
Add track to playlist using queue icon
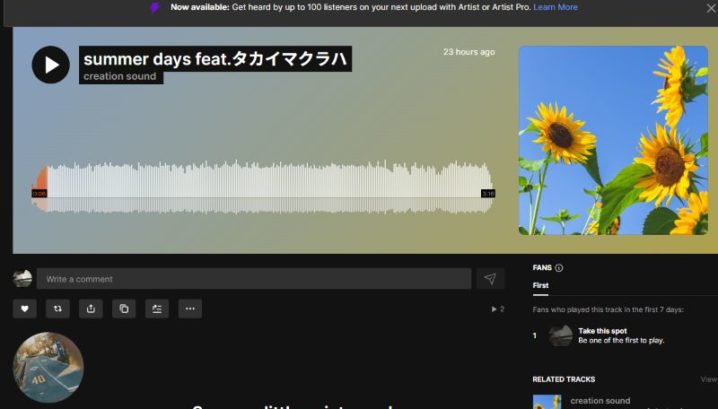pyautogui.click(x=157, y=309)
